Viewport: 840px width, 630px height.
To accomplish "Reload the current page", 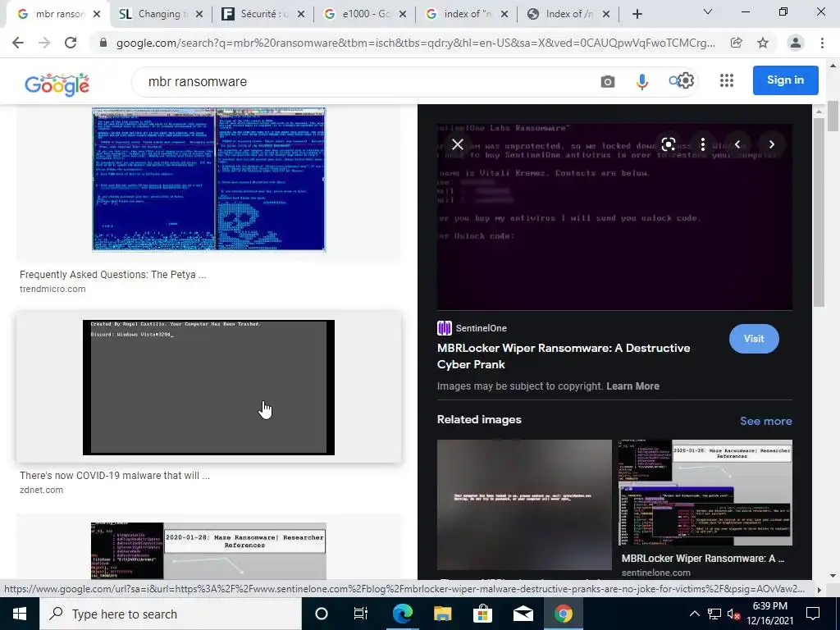I will pos(71,43).
